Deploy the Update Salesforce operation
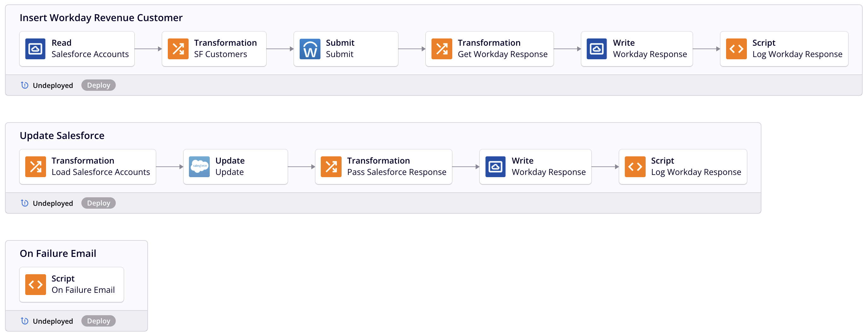The image size is (868, 336). 98,203
